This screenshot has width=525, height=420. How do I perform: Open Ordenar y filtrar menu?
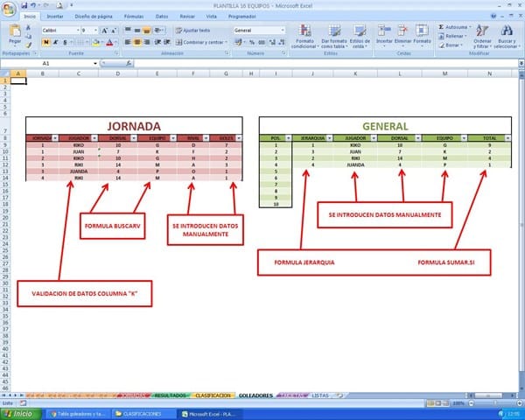pos(482,36)
